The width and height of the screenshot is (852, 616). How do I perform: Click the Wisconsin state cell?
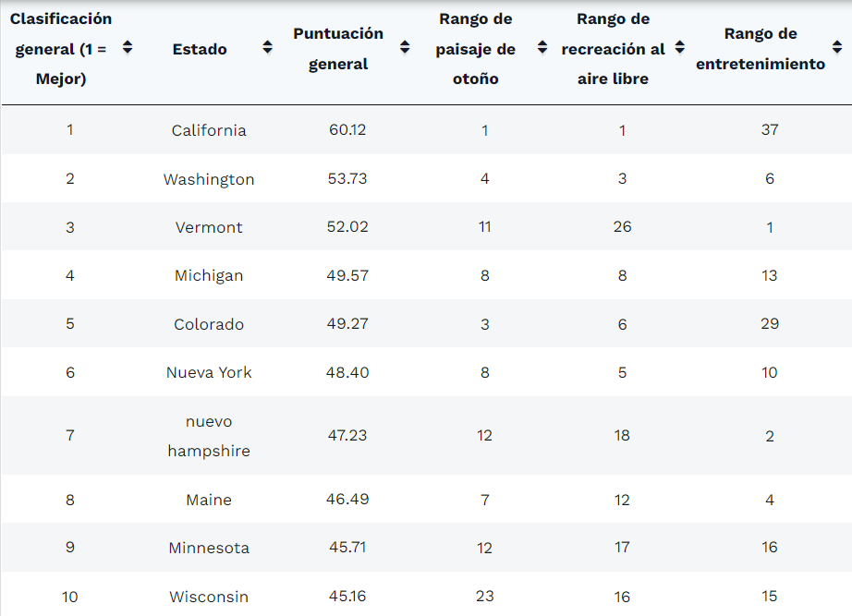click(x=209, y=597)
